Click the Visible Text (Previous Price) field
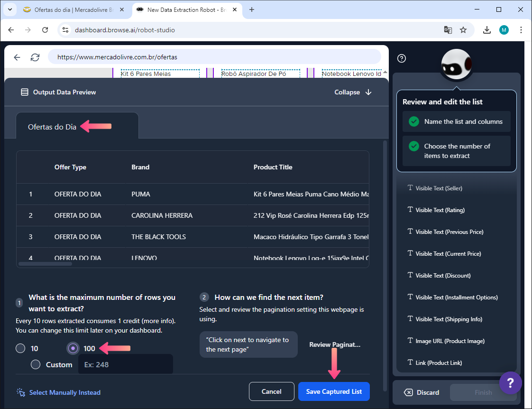 point(446,232)
